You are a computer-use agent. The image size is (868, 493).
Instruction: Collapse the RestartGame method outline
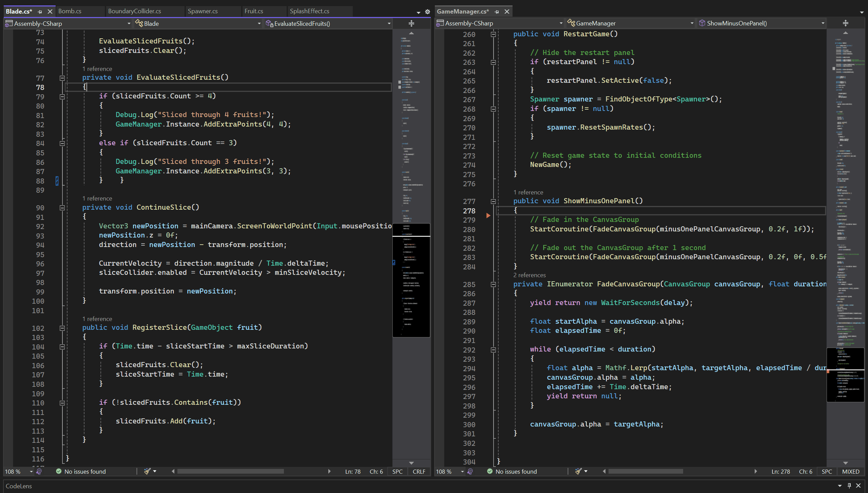[x=493, y=34]
